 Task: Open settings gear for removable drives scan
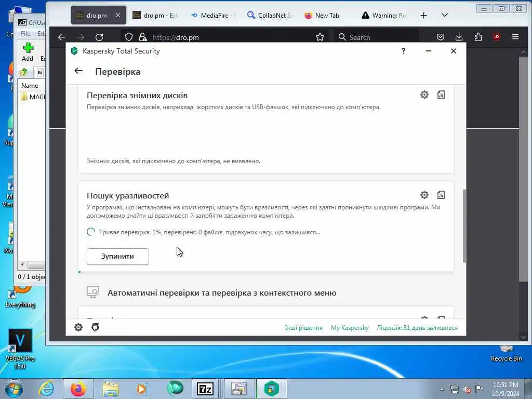pyautogui.click(x=424, y=95)
